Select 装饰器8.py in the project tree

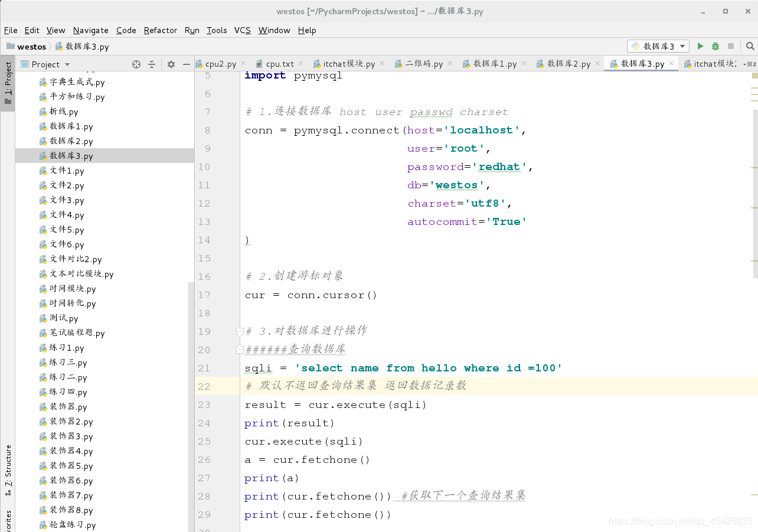pyautogui.click(x=66, y=510)
